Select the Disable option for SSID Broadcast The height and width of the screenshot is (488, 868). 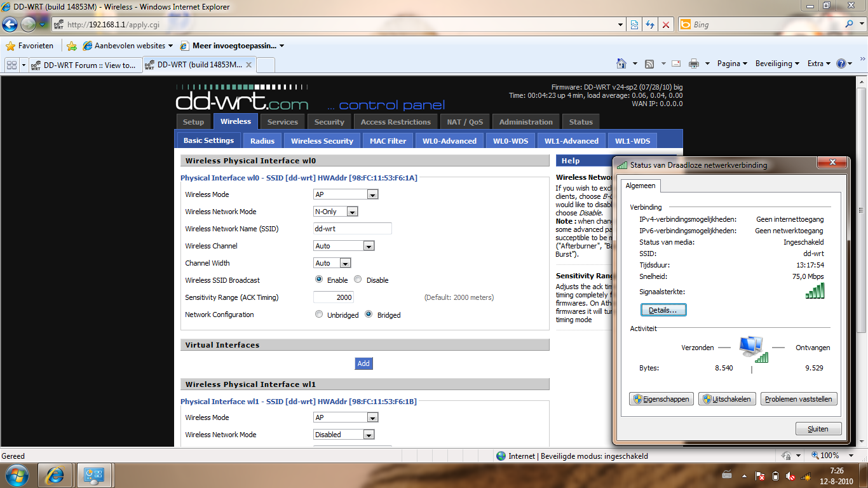click(x=357, y=280)
